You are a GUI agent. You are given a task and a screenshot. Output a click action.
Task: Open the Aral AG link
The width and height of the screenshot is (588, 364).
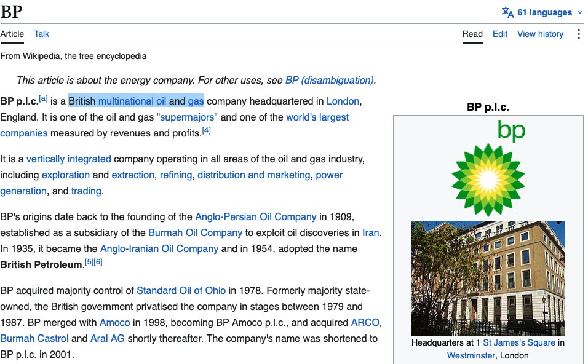point(108,339)
